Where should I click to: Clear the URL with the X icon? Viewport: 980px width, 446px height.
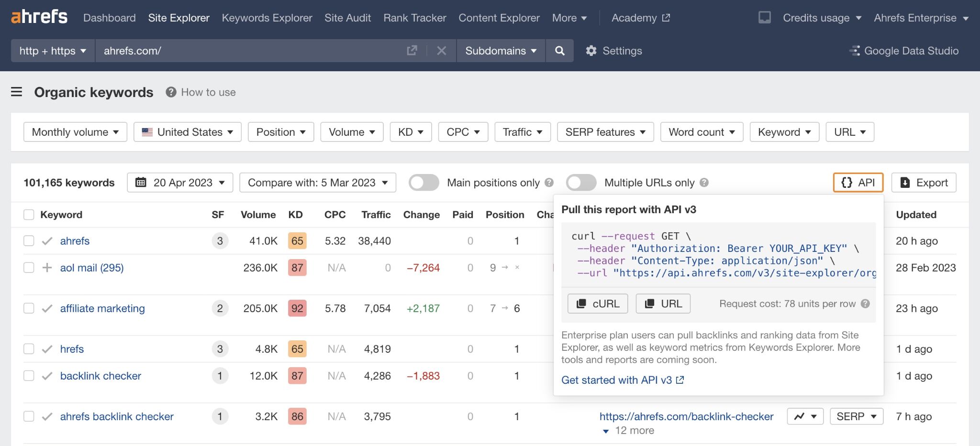point(441,51)
